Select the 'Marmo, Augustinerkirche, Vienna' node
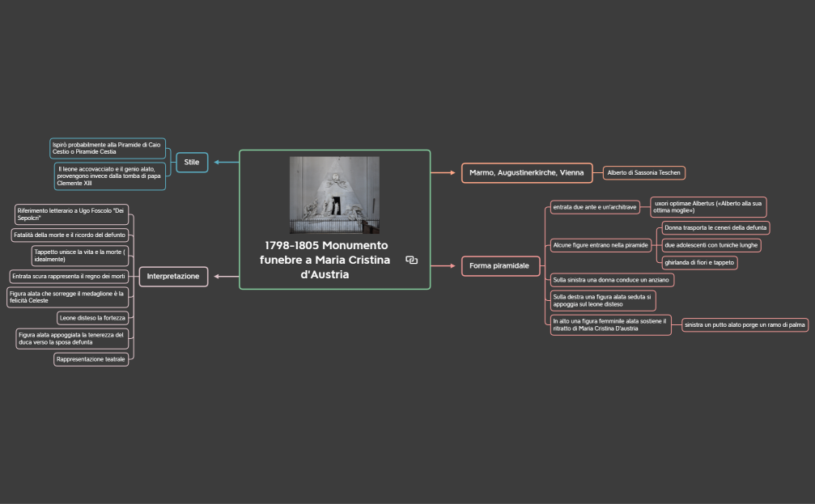This screenshot has height=504, width=815. point(526,172)
